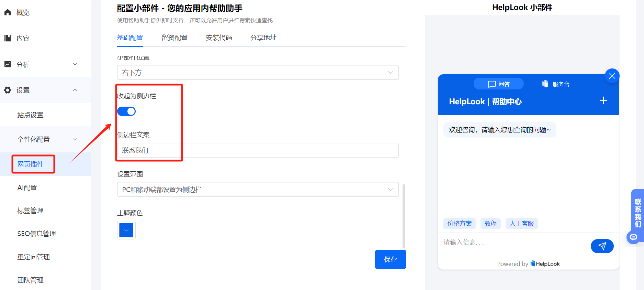Click the HelpLook | 帮助中心 header title
The height and width of the screenshot is (290, 644).
[x=485, y=101]
